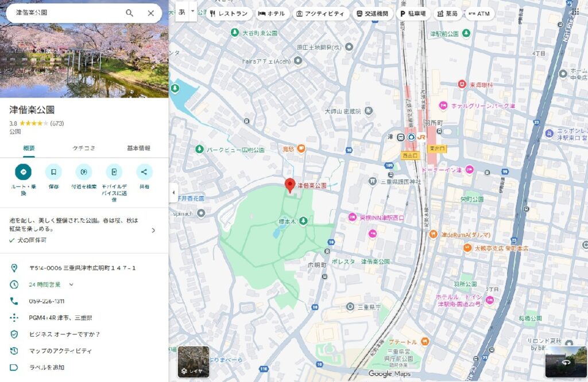Click the 共有 share icon

(144, 171)
